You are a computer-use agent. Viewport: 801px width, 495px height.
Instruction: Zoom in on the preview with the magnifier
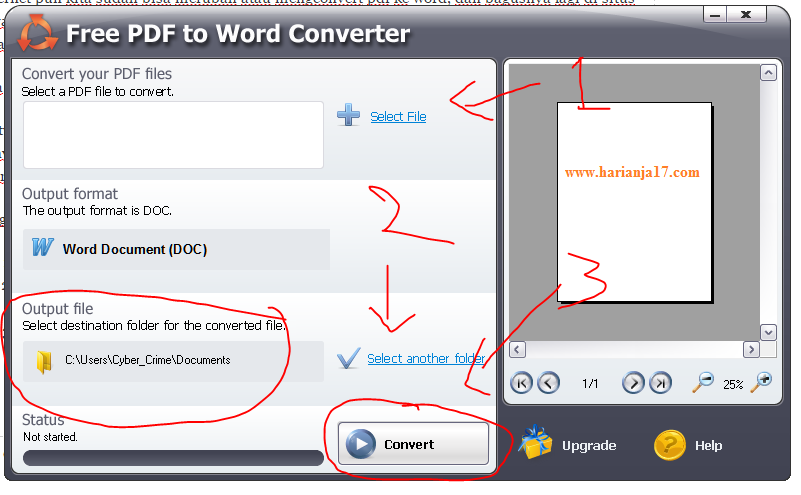[761, 382]
